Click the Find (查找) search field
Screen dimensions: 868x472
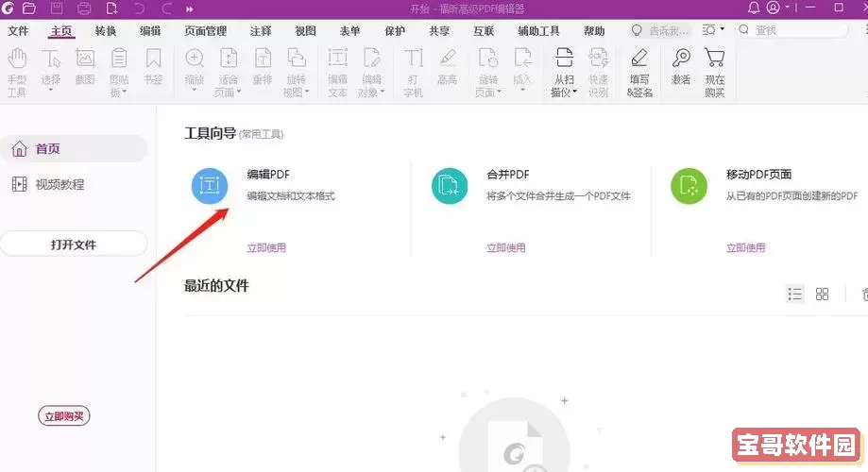(792, 30)
